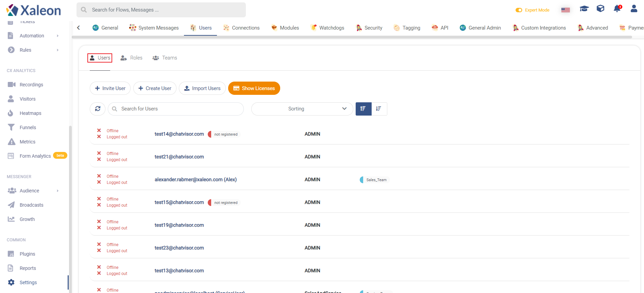Open the notifications bell

[x=617, y=8]
